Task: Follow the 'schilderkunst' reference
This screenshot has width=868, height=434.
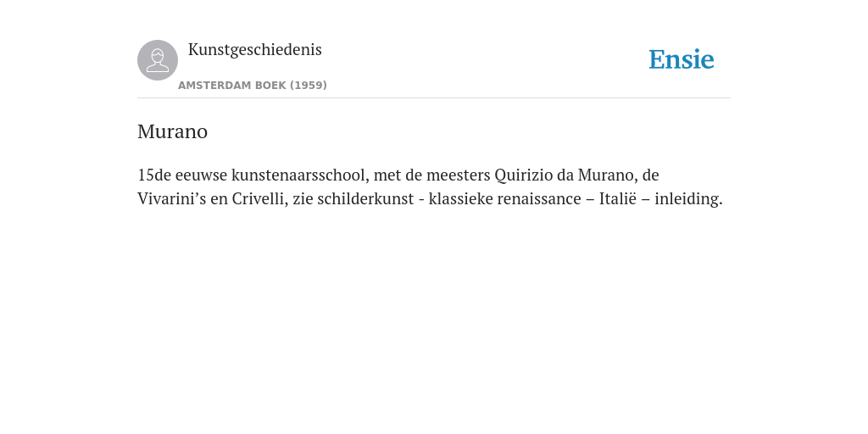Action: [365, 198]
